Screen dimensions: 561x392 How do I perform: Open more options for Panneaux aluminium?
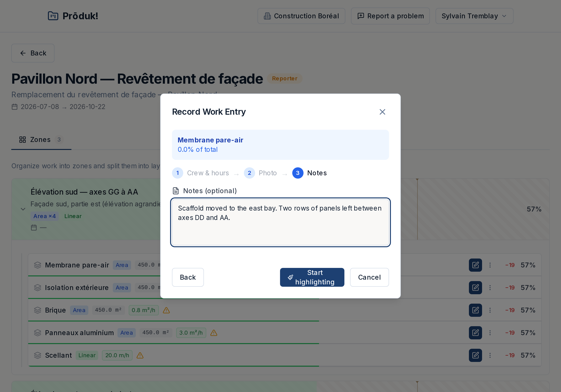click(x=490, y=333)
